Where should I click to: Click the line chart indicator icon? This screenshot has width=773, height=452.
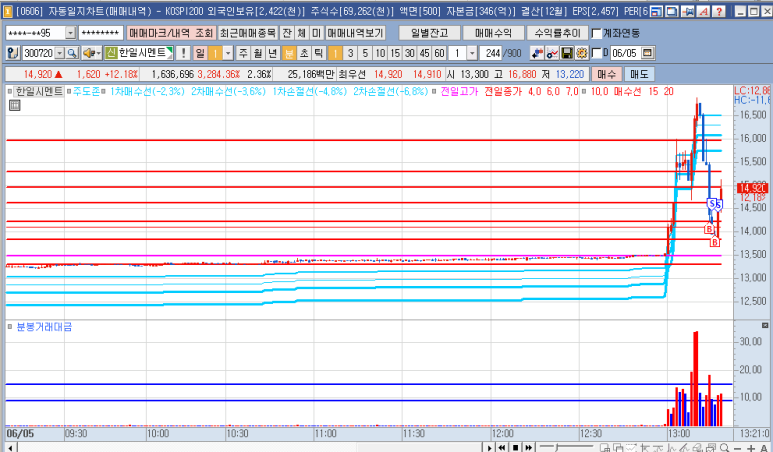tap(552, 53)
